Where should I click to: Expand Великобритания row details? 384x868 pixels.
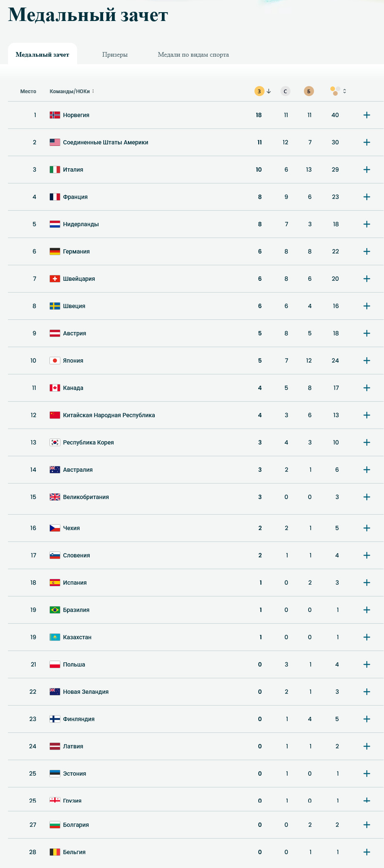(x=366, y=497)
